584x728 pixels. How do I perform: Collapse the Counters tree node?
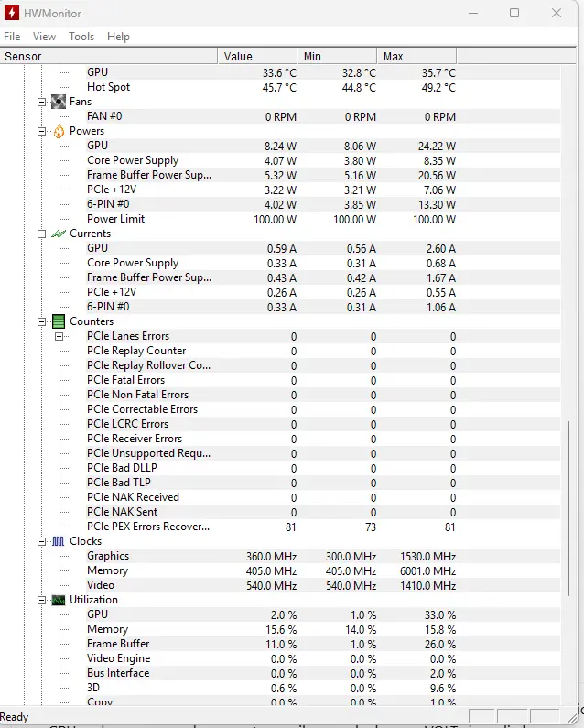click(x=42, y=321)
